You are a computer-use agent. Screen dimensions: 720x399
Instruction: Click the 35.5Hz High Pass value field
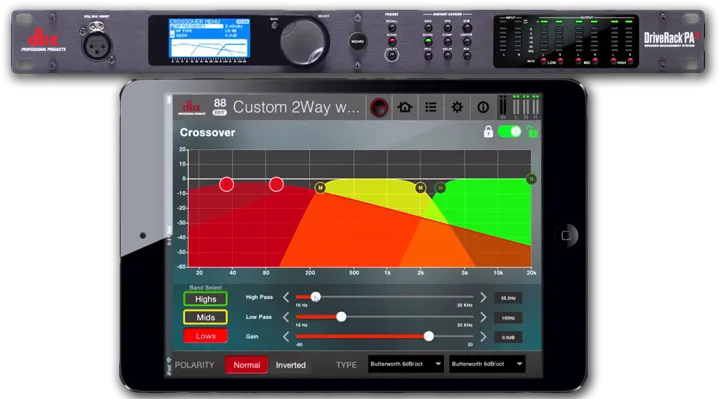tap(508, 298)
